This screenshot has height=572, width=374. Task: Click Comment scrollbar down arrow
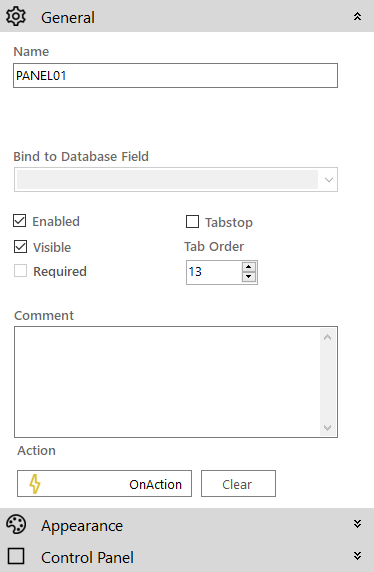tap(327, 427)
